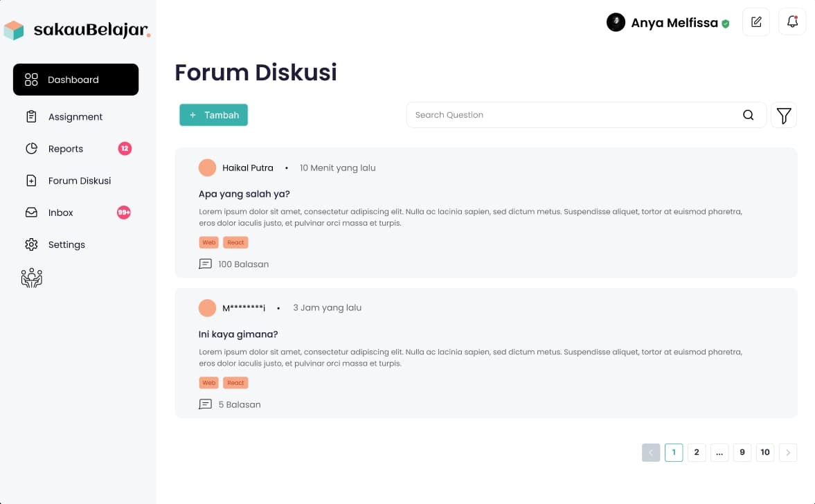Viewport: 815px width, 504px height.
Task: Go to page 2 using pagination
Action: pos(696,452)
